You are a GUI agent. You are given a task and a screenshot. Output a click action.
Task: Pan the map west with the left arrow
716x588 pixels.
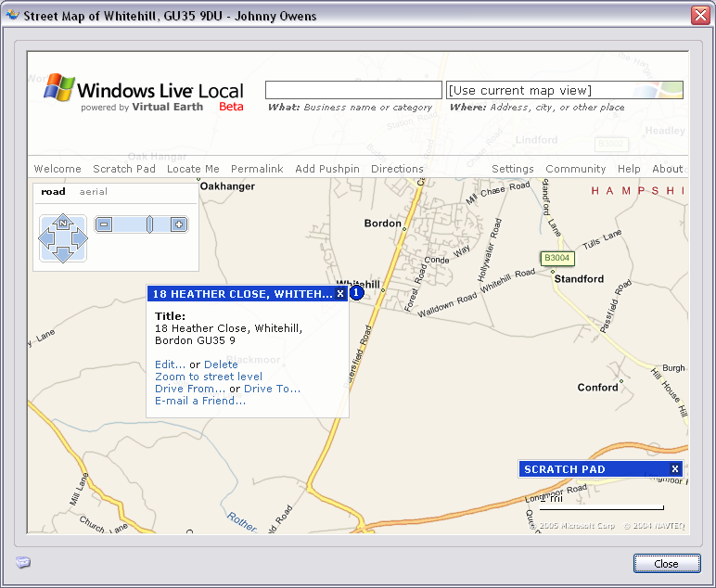[x=45, y=239]
